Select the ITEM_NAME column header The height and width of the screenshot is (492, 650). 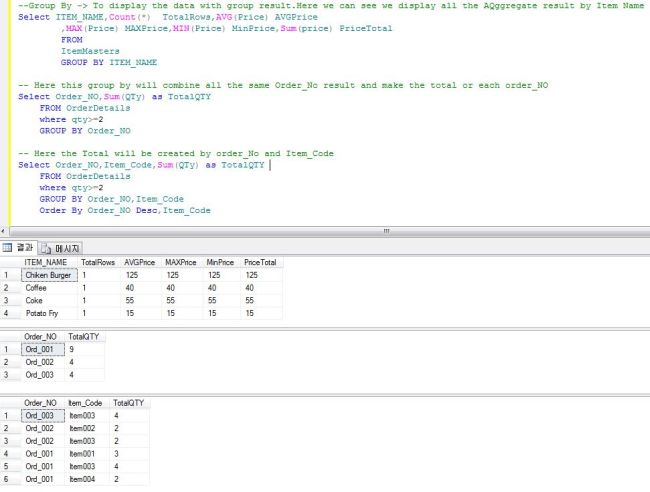tap(46, 262)
